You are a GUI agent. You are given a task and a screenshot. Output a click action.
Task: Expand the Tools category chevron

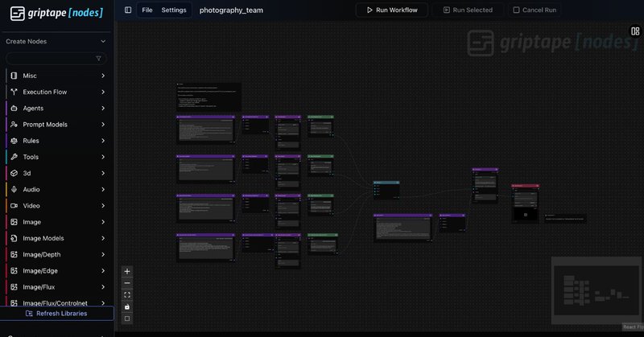[x=103, y=157]
